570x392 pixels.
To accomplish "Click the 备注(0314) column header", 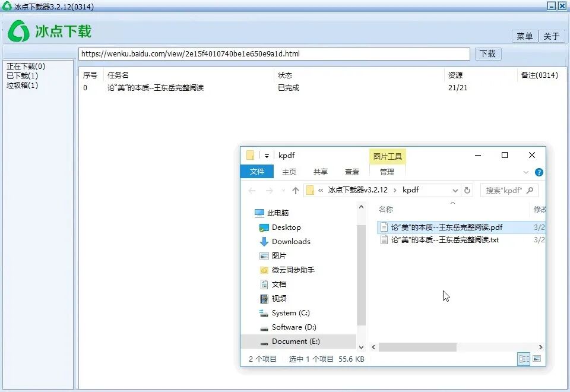I will pyautogui.click(x=540, y=75).
